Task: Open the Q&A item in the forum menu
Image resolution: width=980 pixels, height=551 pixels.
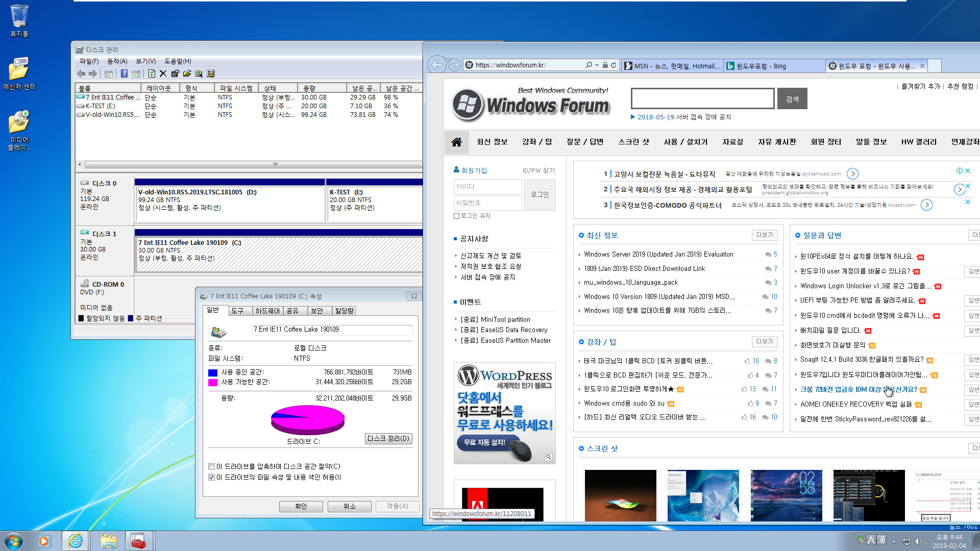Action: 584,142
